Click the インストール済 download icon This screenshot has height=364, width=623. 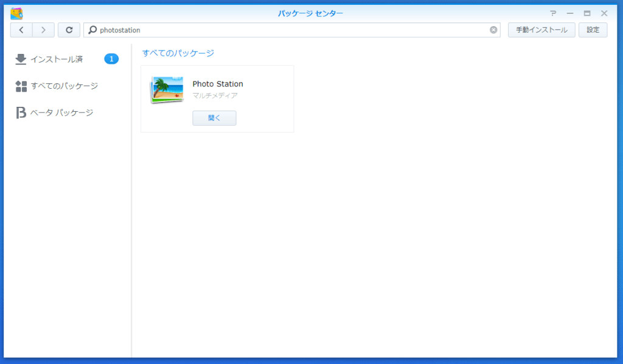pos(21,59)
